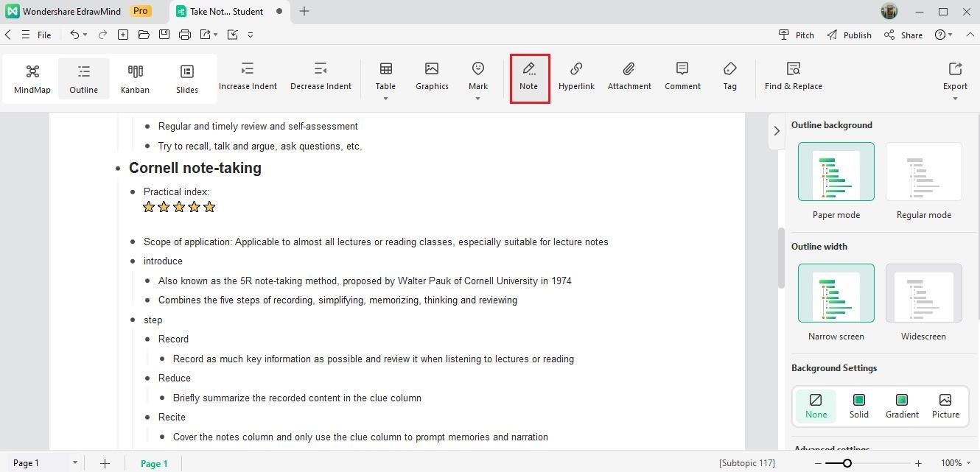Click the zoom in plus button
This screenshot has height=472, width=980.
[x=918, y=463]
